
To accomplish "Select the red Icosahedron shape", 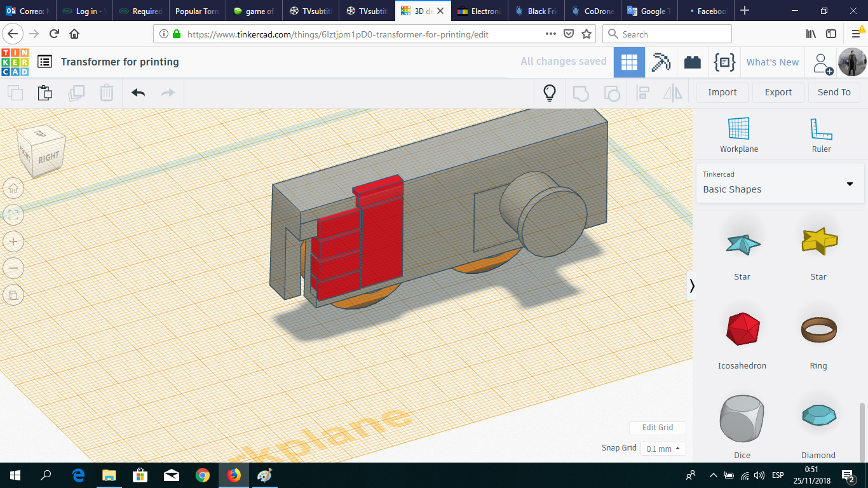I will 742,329.
